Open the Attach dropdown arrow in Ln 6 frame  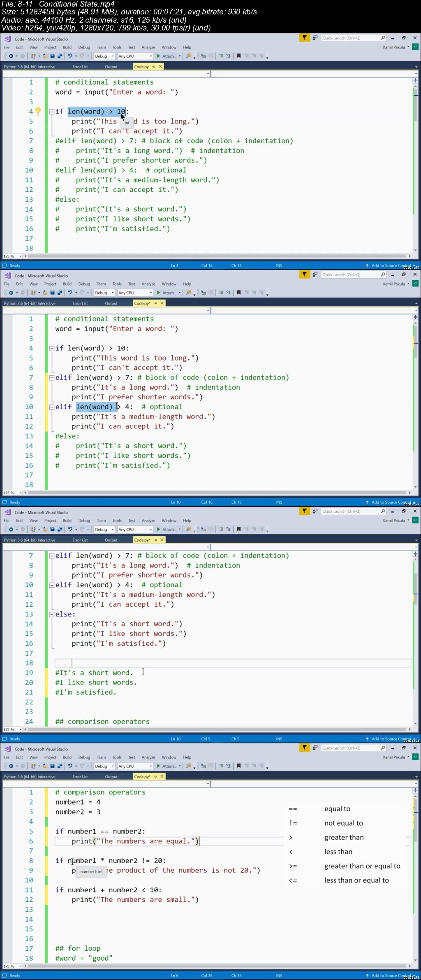(180, 766)
